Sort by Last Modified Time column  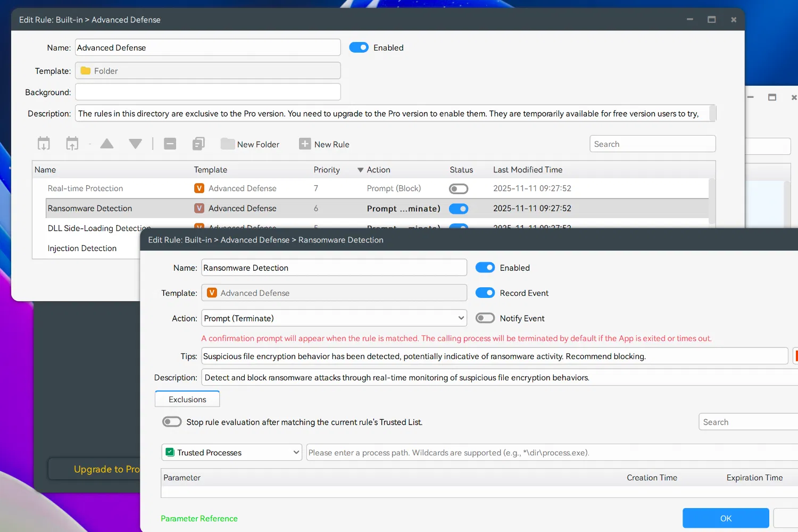pyautogui.click(x=528, y=170)
